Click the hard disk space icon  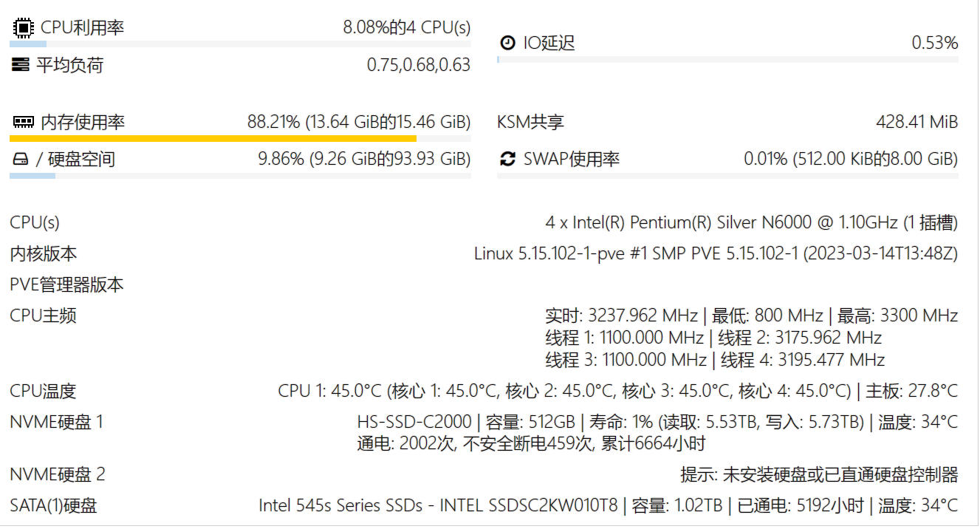click(x=20, y=159)
